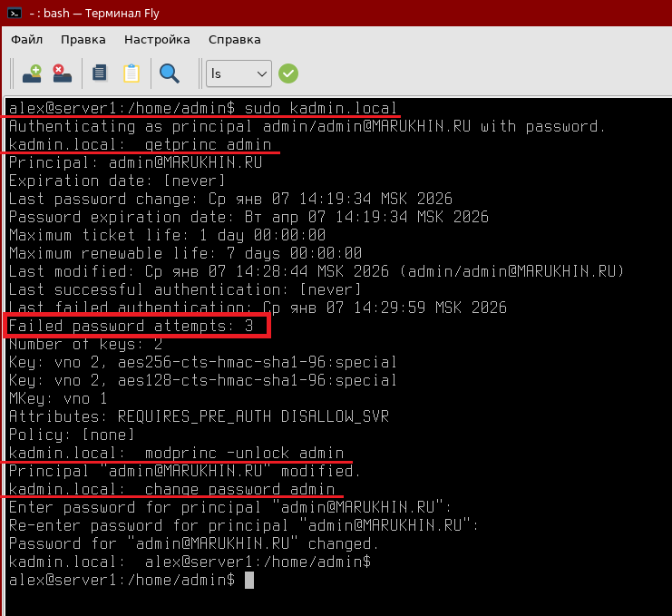Open a new terminal tab

pos(32,73)
